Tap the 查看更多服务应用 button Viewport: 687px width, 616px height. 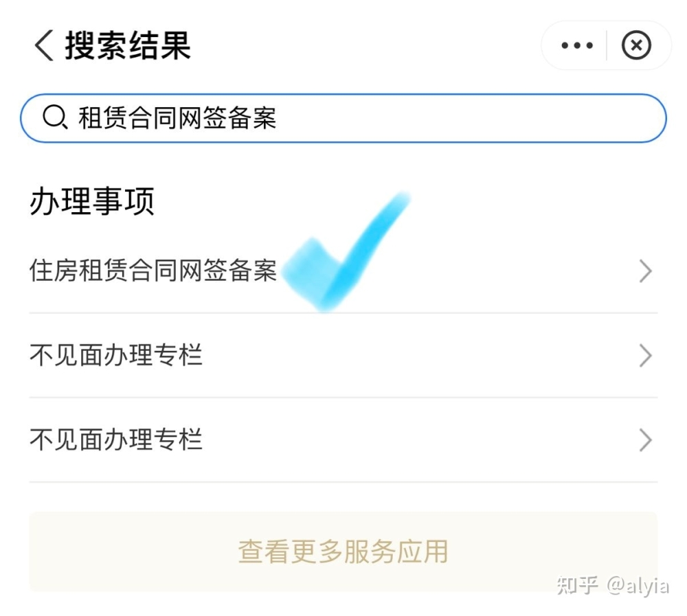pos(343,551)
